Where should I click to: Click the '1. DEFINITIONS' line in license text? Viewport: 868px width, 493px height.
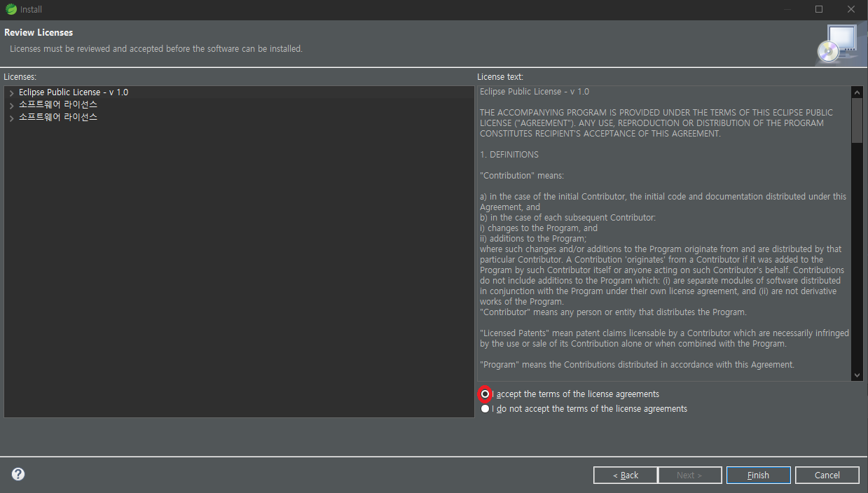[509, 155]
